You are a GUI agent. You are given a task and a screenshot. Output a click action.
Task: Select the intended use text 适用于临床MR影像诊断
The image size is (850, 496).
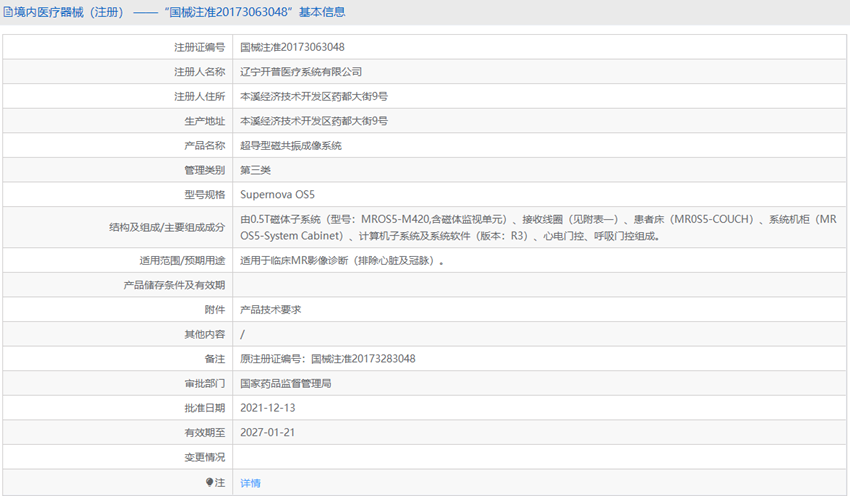click(x=342, y=261)
